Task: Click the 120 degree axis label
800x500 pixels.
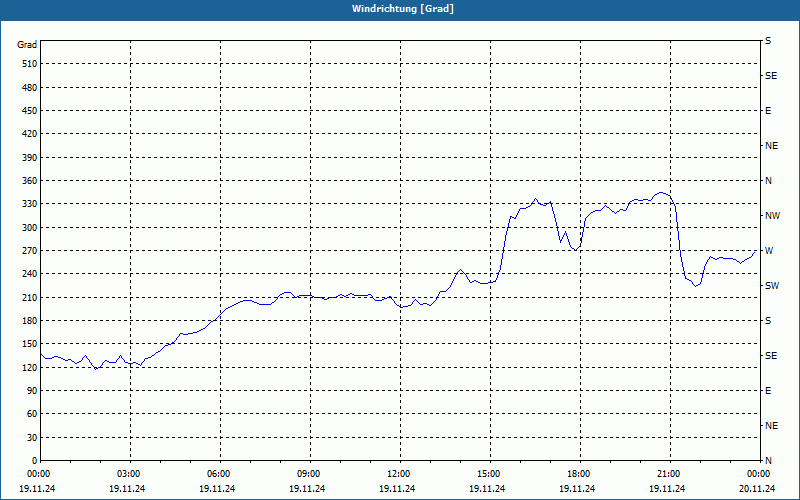Action: point(30,367)
